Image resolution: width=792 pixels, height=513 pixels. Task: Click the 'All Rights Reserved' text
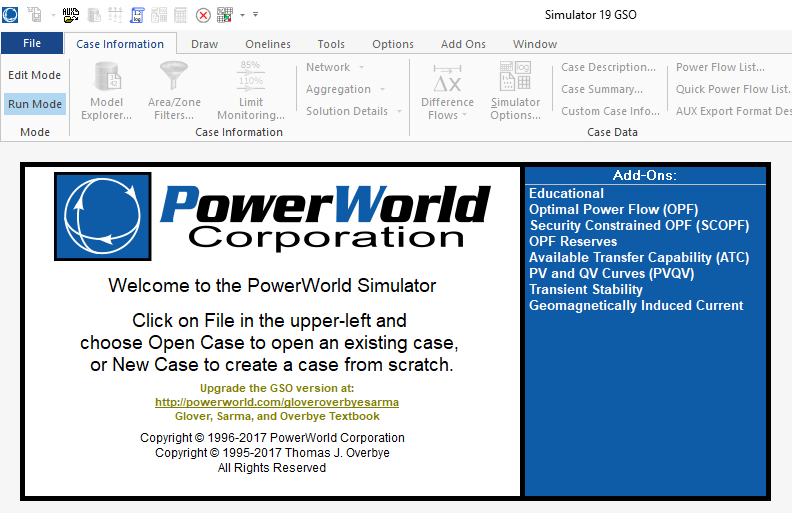(272, 468)
